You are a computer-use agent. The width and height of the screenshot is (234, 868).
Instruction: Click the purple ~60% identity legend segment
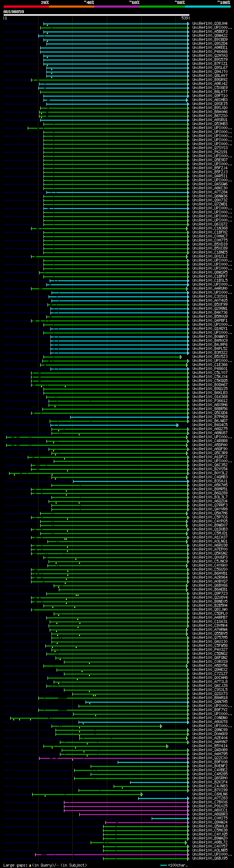coord(117,7)
